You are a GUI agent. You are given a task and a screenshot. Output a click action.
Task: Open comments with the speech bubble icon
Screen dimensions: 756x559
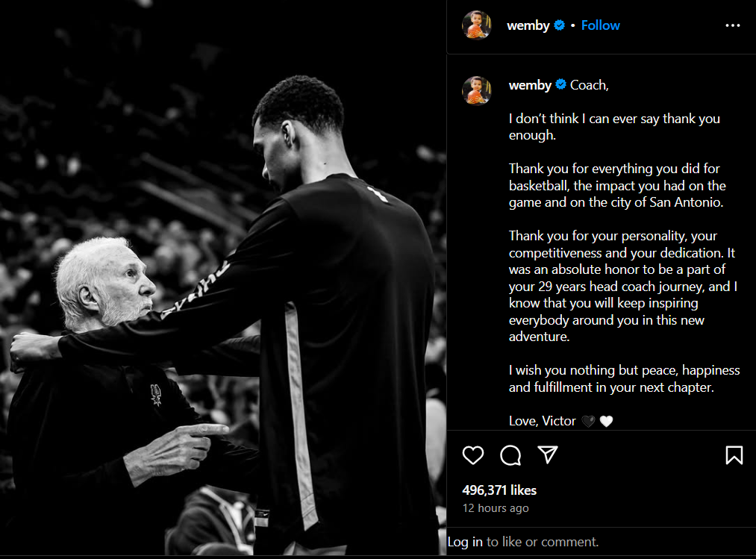510,455
